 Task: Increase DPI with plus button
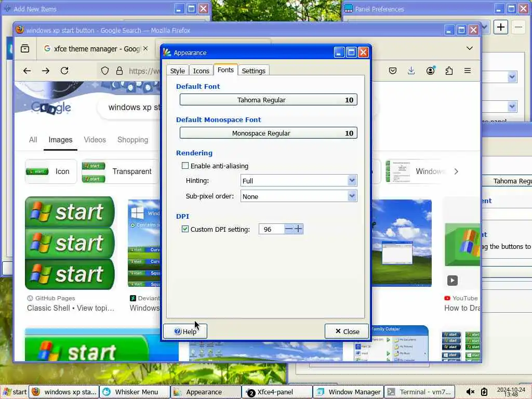pyautogui.click(x=298, y=229)
